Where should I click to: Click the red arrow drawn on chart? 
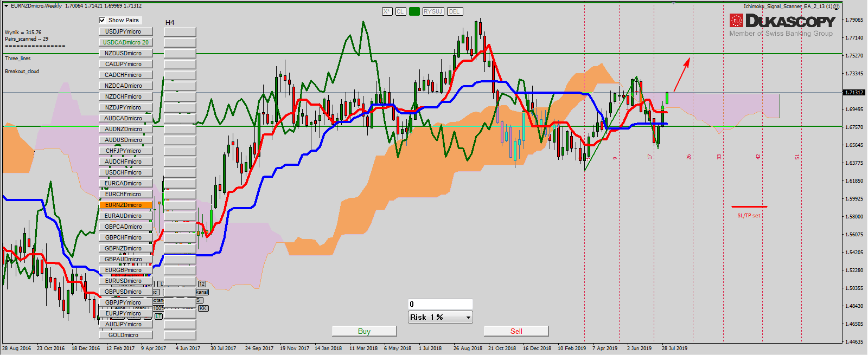[681, 75]
